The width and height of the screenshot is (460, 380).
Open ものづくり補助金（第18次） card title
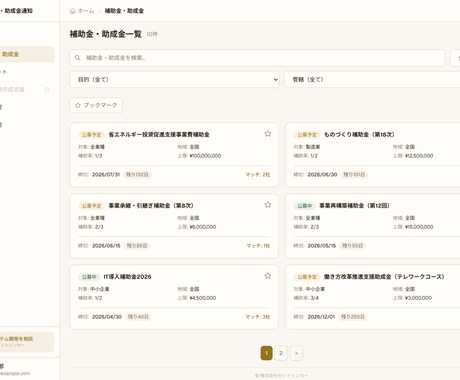pos(359,134)
